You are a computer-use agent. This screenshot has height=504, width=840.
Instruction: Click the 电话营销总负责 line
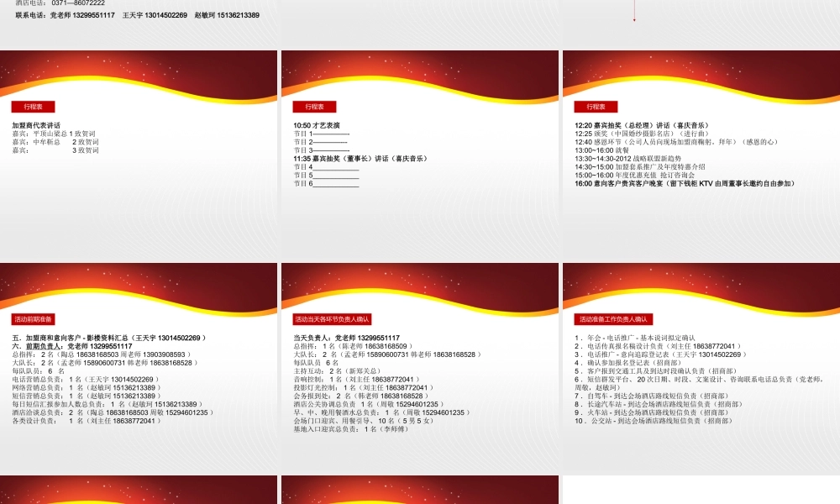[x=86, y=379]
